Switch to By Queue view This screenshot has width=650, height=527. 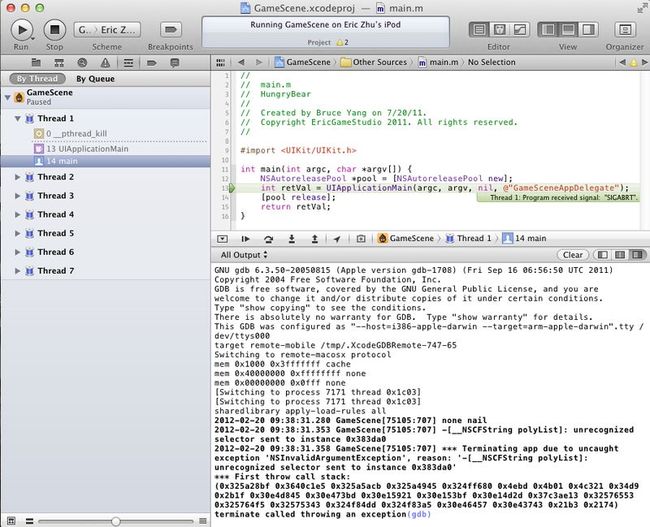(x=95, y=78)
